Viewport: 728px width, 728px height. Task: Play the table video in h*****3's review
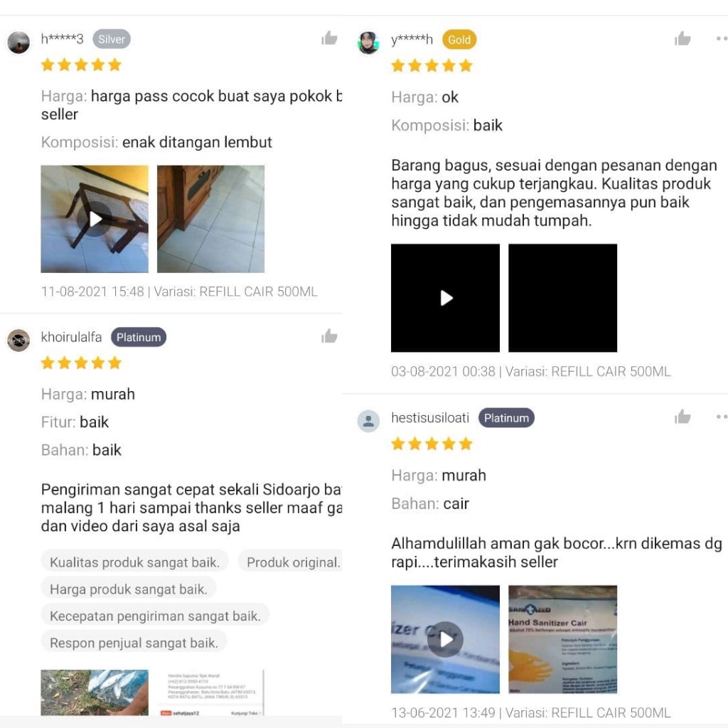pos(95,219)
